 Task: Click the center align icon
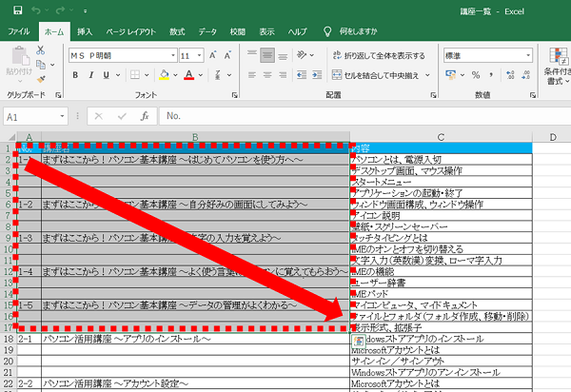pos(267,74)
